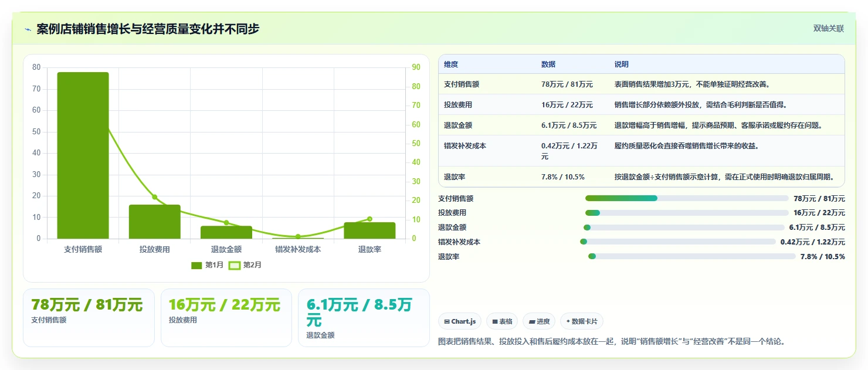
Task: Click the 错发补发成本 progress bar
Action: pos(678,242)
